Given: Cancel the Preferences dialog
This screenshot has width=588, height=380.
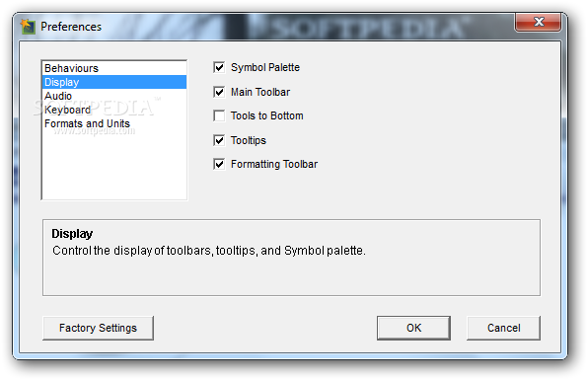Looking at the screenshot, I should (503, 328).
